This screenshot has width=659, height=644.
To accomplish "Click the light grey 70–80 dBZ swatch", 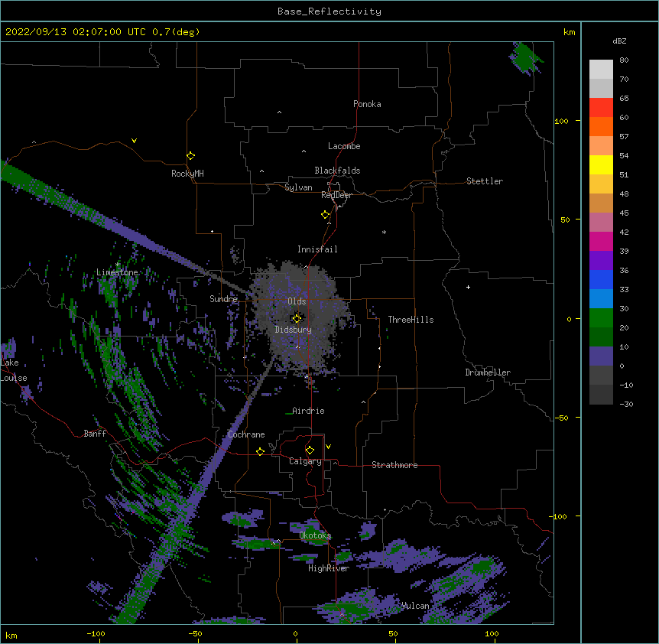I will [x=601, y=69].
